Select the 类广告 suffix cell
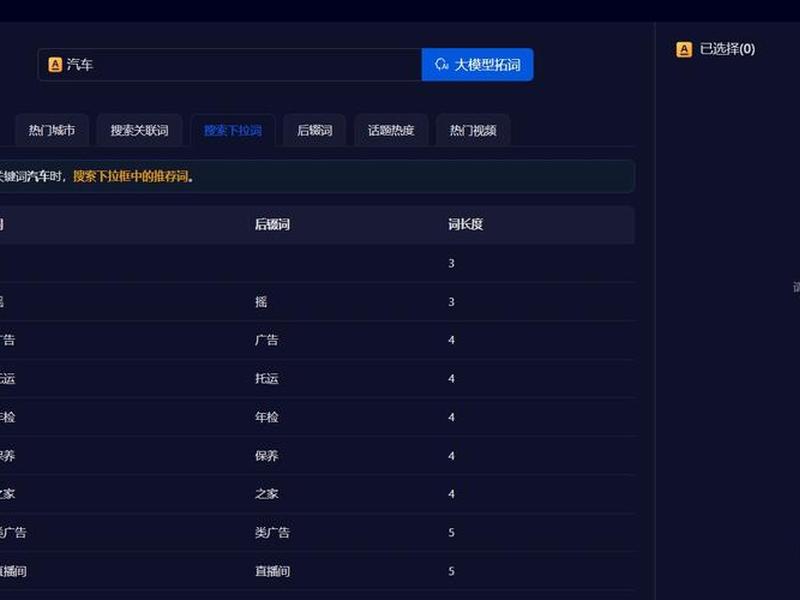800x600 pixels. 272,533
